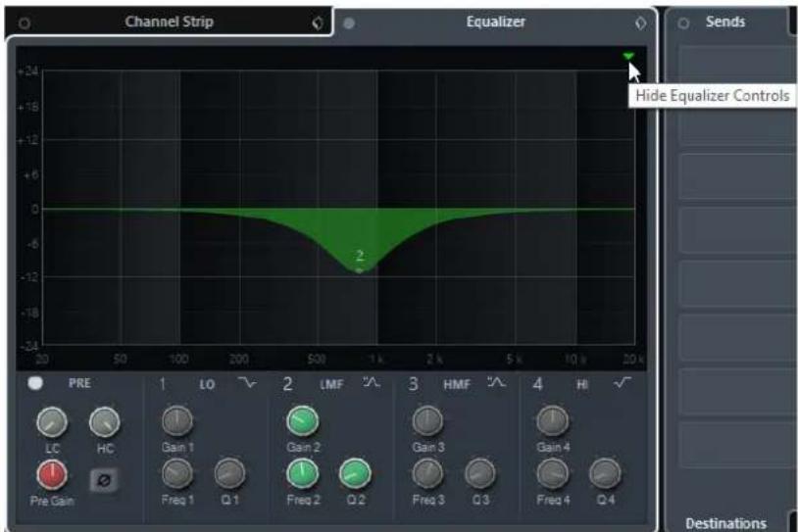
Task: Select the Equalizer tab
Action: 495,22
